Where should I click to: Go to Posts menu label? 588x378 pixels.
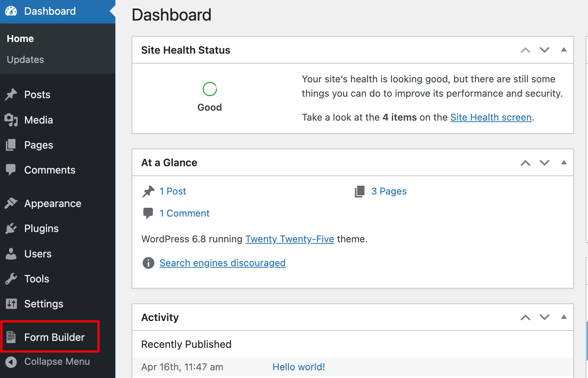(x=37, y=94)
